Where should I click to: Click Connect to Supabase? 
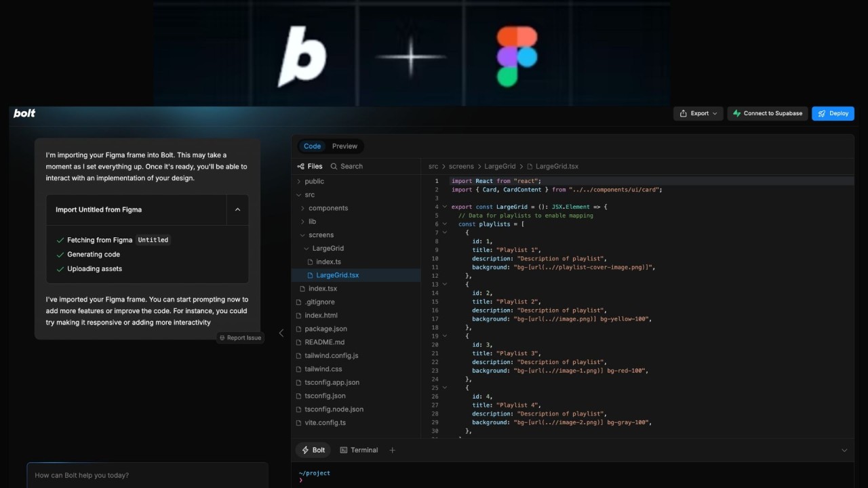tap(767, 113)
